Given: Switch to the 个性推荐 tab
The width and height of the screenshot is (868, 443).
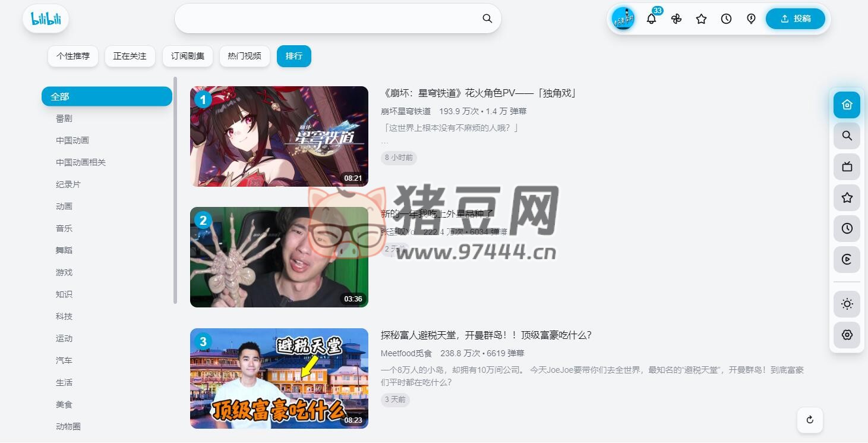Looking at the screenshot, I should 73,56.
